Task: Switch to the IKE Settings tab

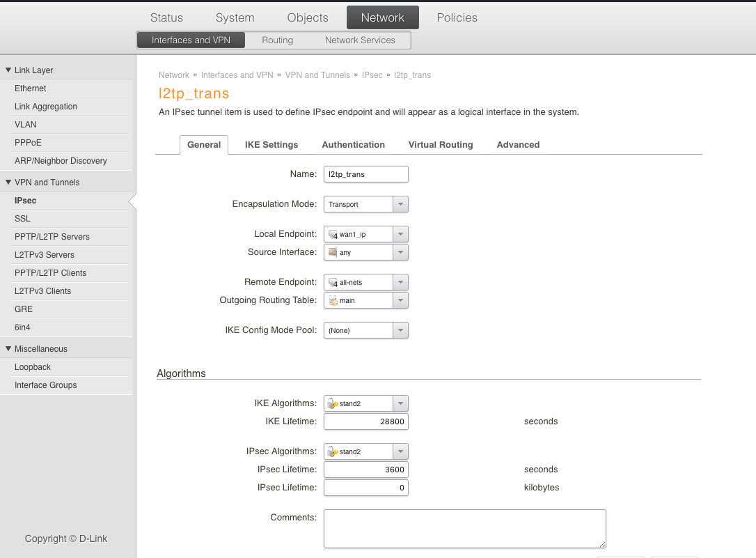Action: tap(271, 145)
